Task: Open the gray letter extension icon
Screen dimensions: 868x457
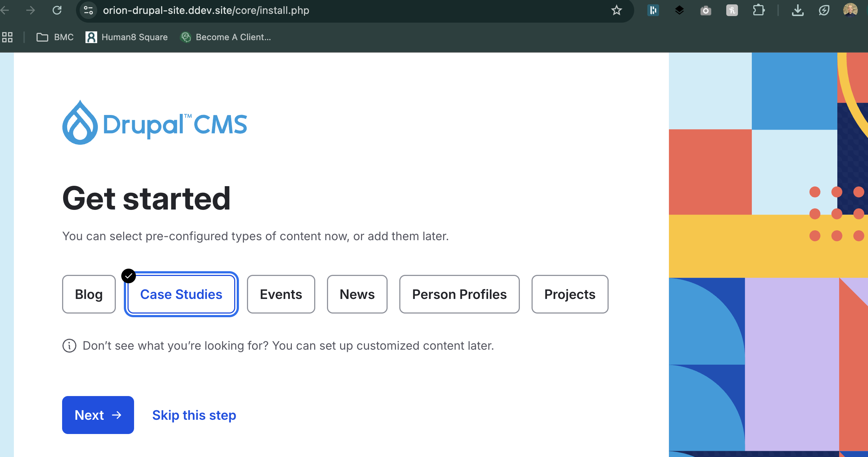Action: pos(732,10)
